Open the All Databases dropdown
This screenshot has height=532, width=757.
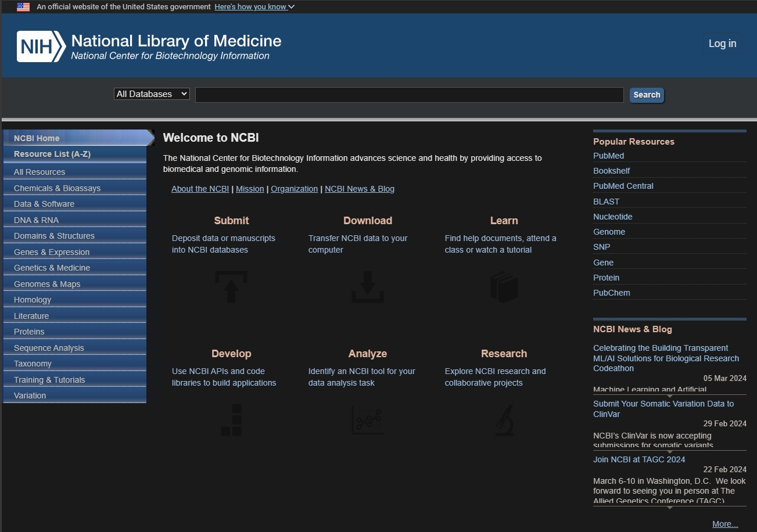tap(152, 94)
